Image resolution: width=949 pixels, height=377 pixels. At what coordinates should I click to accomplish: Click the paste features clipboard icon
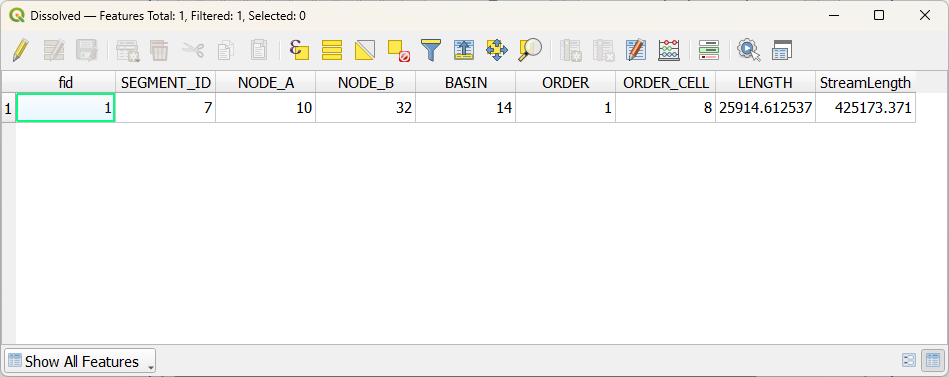259,50
